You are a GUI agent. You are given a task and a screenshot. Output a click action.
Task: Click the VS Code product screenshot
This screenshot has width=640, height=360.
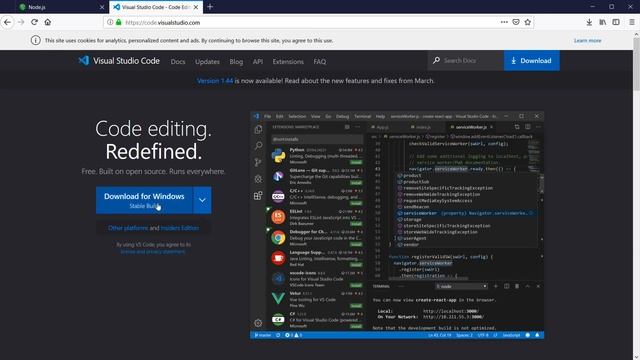(x=397, y=225)
